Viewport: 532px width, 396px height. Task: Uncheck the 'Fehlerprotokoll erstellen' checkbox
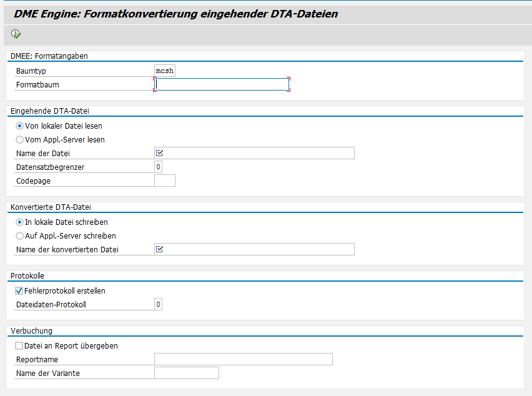click(x=19, y=291)
